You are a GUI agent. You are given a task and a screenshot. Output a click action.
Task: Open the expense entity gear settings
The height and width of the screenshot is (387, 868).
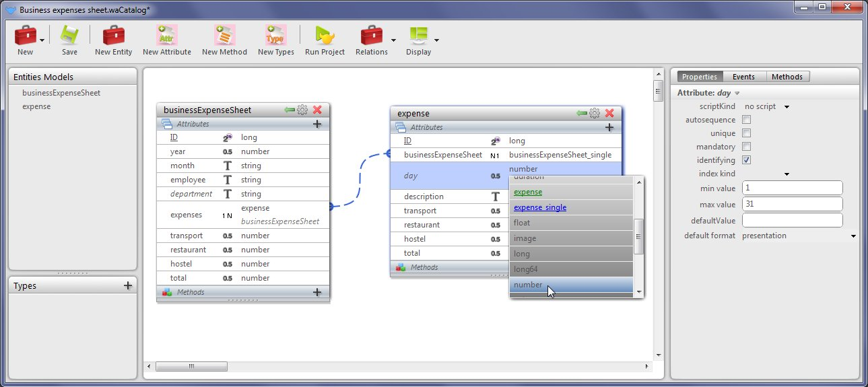[595, 113]
